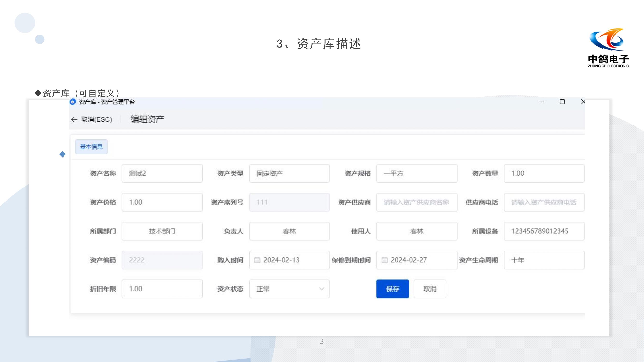
Task: Select the 所属部门 field showing 技术部门
Action: click(x=162, y=231)
